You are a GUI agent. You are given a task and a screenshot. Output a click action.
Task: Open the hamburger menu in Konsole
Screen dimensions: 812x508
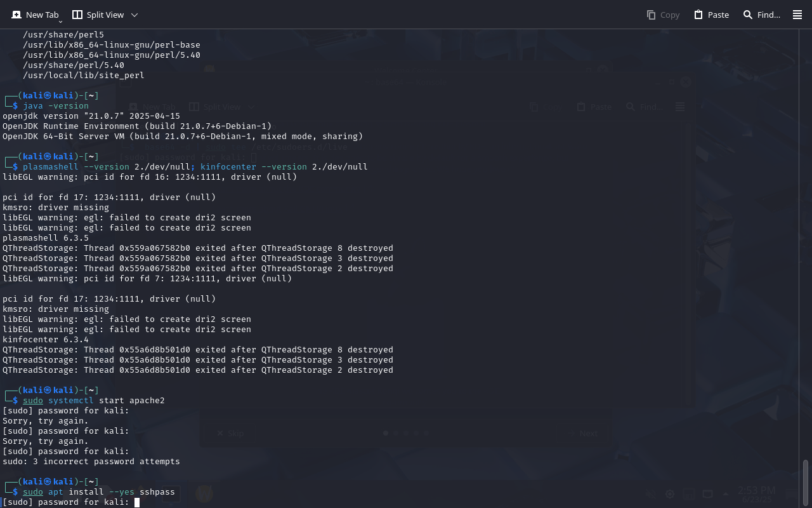coord(797,15)
